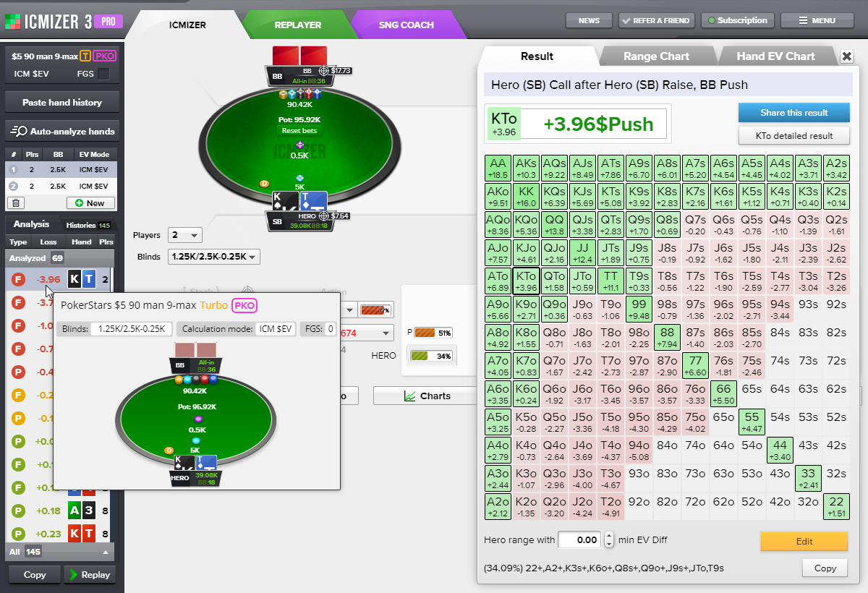Click the green status dot on Subscription

tap(712, 20)
